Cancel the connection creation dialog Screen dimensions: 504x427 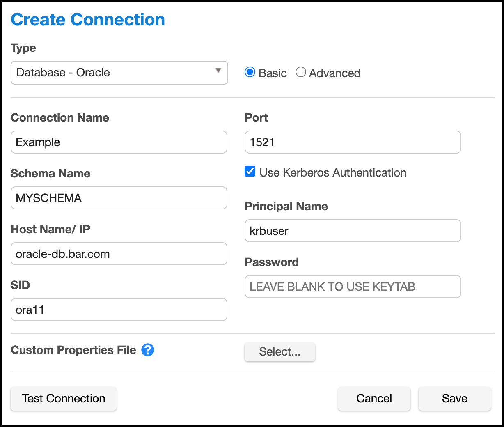coord(374,398)
